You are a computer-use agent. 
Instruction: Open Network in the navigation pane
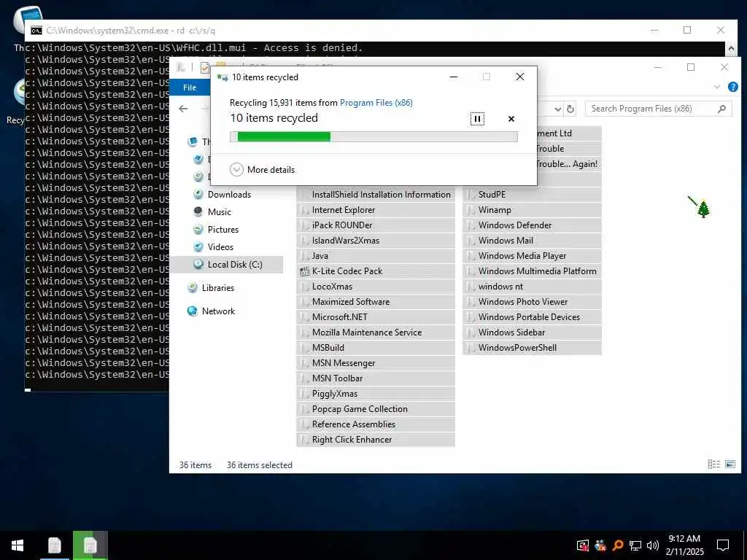click(x=218, y=311)
